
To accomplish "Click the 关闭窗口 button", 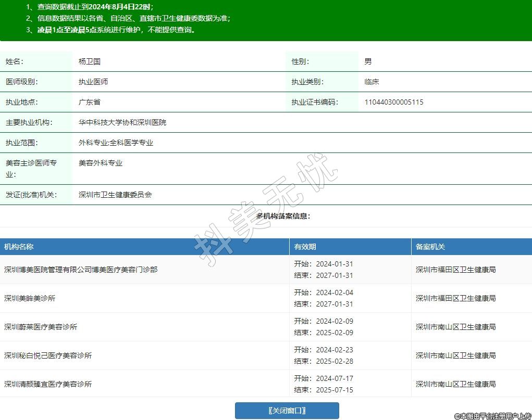I will pyautogui.click(x=287, y=411).
